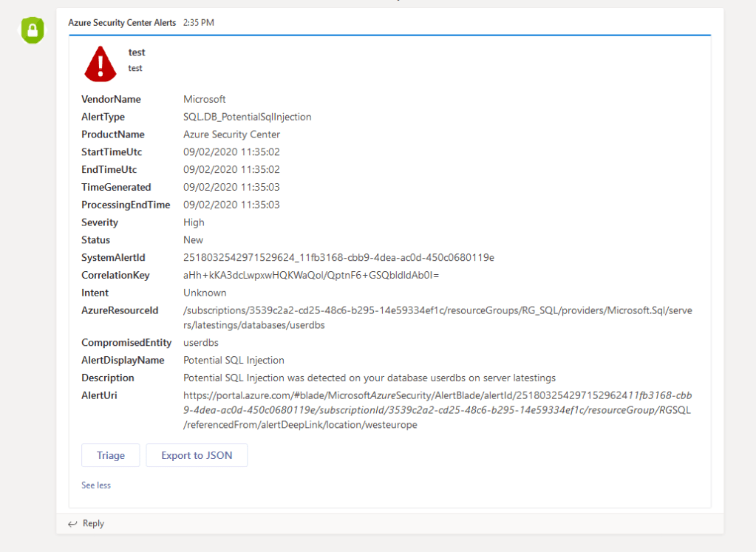Click the bold test card title

(x=137, y=52)
